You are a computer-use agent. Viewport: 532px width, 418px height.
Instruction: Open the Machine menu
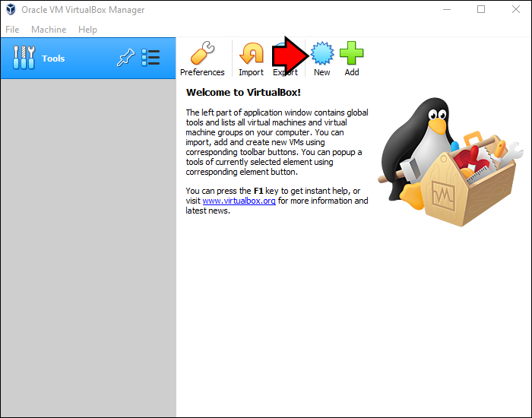49,30
